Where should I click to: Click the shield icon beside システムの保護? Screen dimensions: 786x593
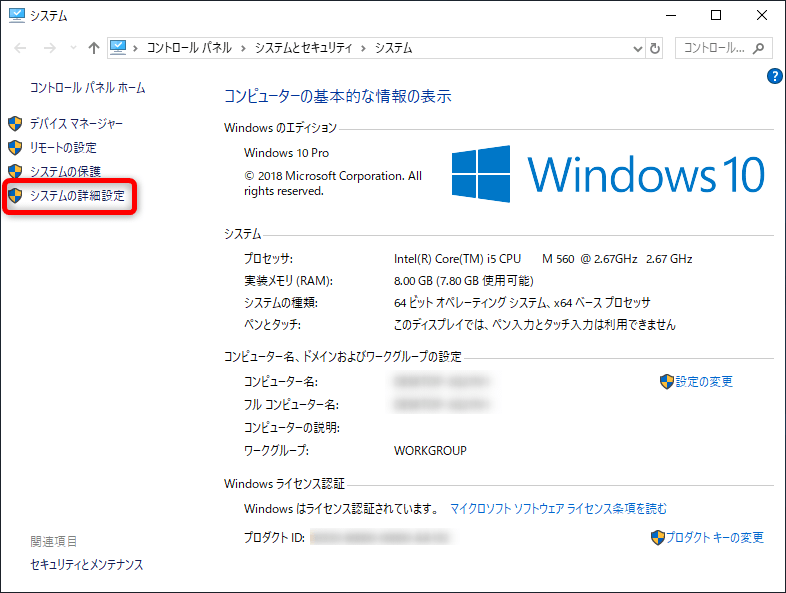pos(15,171)
